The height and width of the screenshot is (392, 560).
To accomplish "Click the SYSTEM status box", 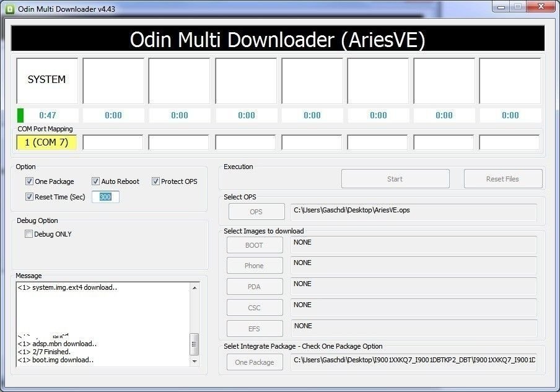I will pyautogui.click(x=47, y=81).
